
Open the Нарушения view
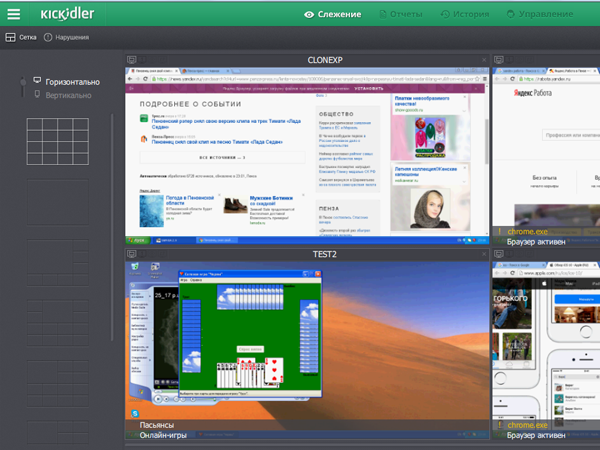[x=72, y=37]
